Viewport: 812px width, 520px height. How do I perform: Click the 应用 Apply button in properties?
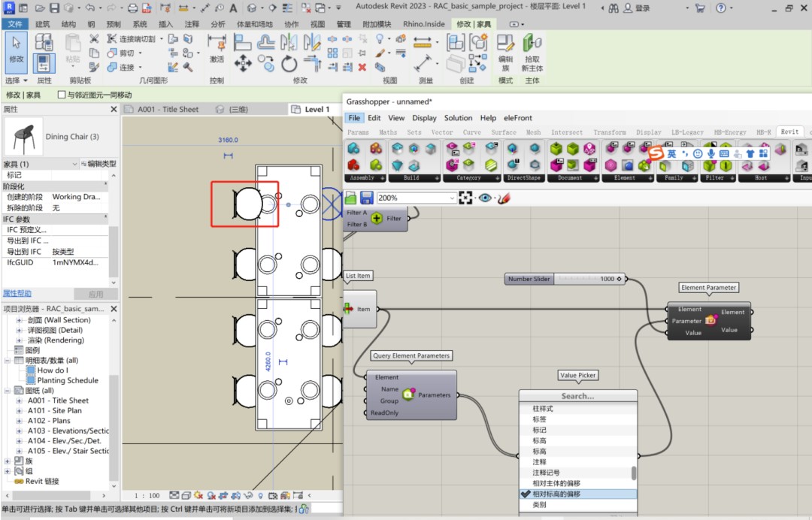point(95,294)
